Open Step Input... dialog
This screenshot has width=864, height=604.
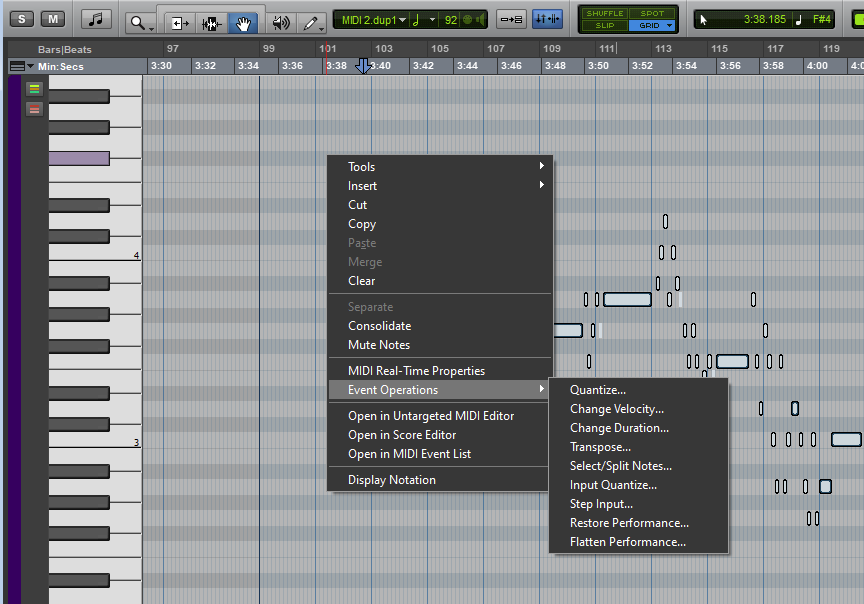tap(639, 504)
